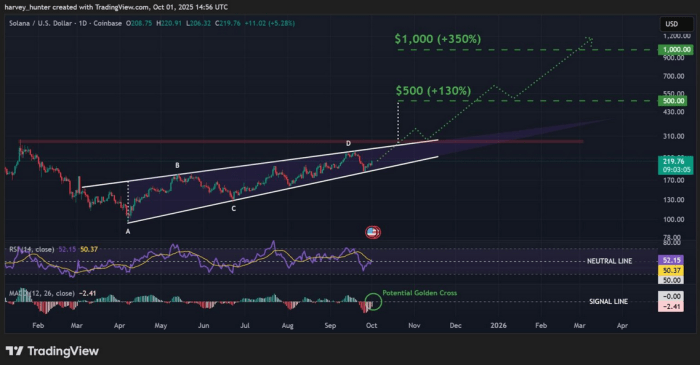This screenshot has width=700, height=365.
Task: Click the 2026 label on time axis
Action: pyautogui.click(x=498, y=326)
